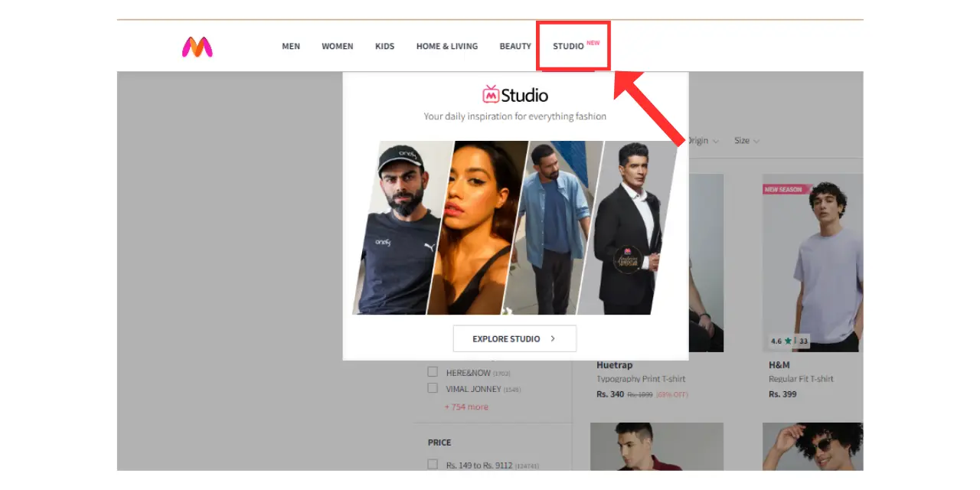The image size is (980, 490).
Task: Open the H&M purple T-shirt product image
Action: (812, 263)
